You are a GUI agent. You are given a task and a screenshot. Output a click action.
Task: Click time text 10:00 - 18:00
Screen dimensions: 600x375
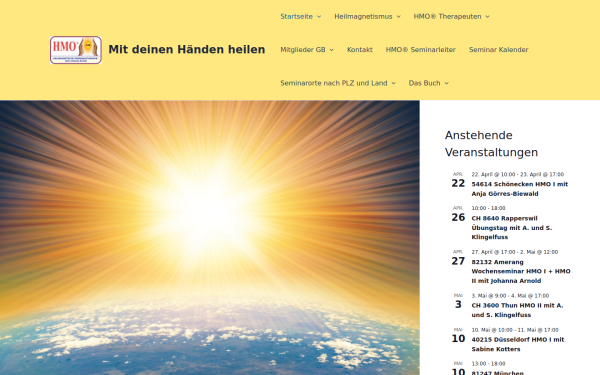point(488,208)
